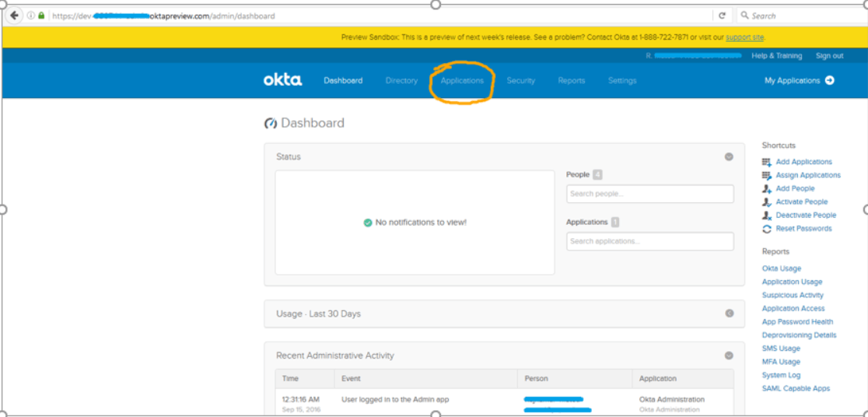Viewport: 868px width, 417px height.
Task: Go to My Applications
Action: [792, 80]
